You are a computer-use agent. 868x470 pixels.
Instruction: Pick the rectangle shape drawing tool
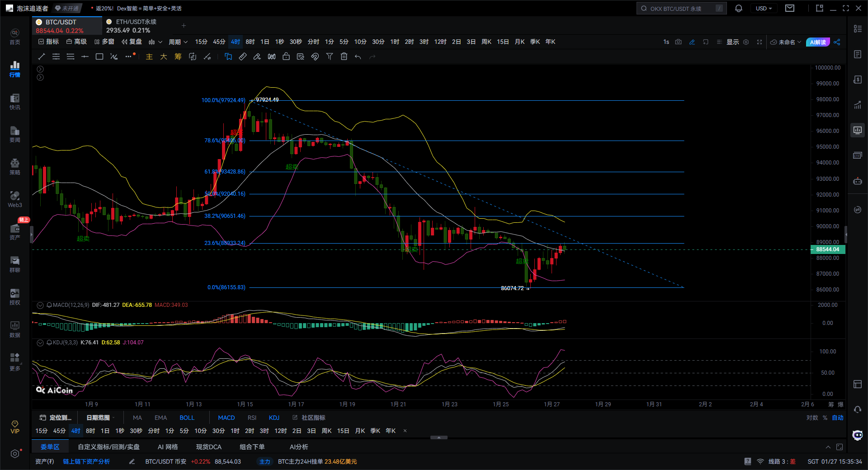(x=99, y=56)
